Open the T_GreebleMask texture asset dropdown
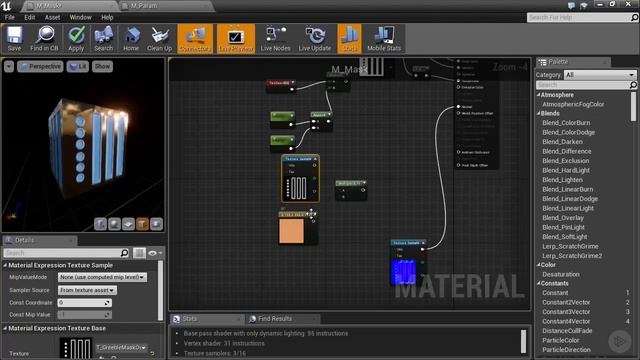The image size is (640, 360). point(121,348)
